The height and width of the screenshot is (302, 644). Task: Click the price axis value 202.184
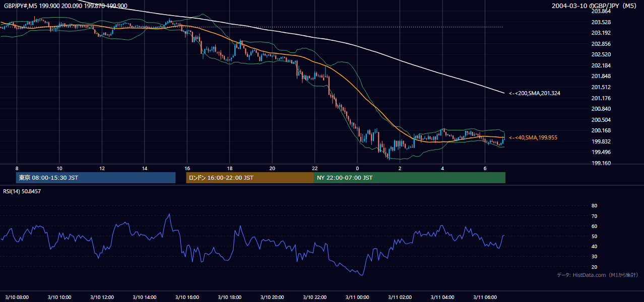pyautogui.click(x=601, y=65)
